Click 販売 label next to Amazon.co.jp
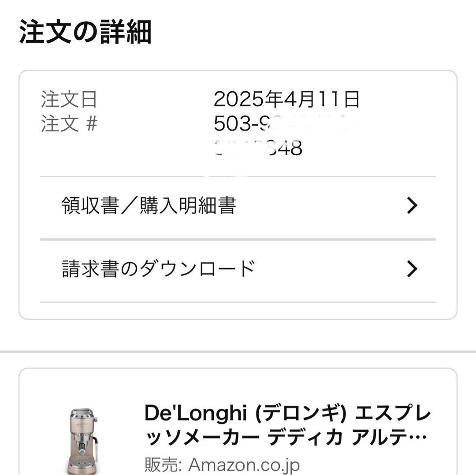Image resolution: width=476 pixels, height=475 pixels. 156,464
